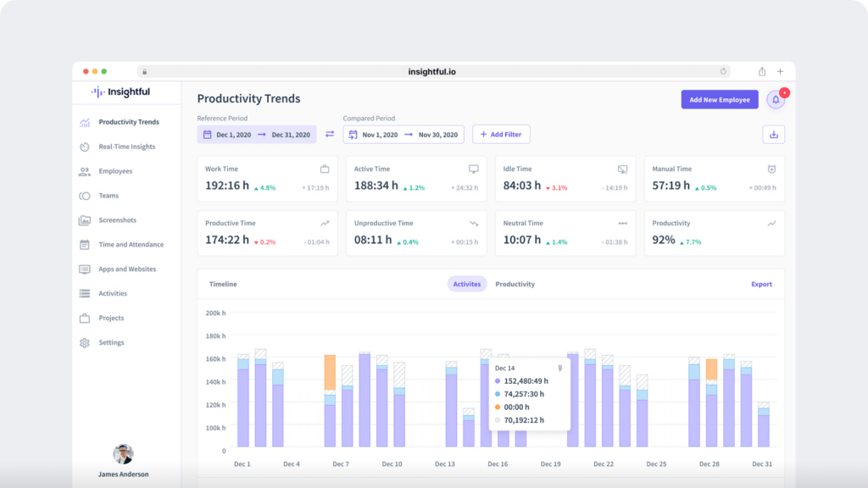Click James Anderson profile avatar
The height and width of the screenshot is (488, 868).
click(123, 454)
